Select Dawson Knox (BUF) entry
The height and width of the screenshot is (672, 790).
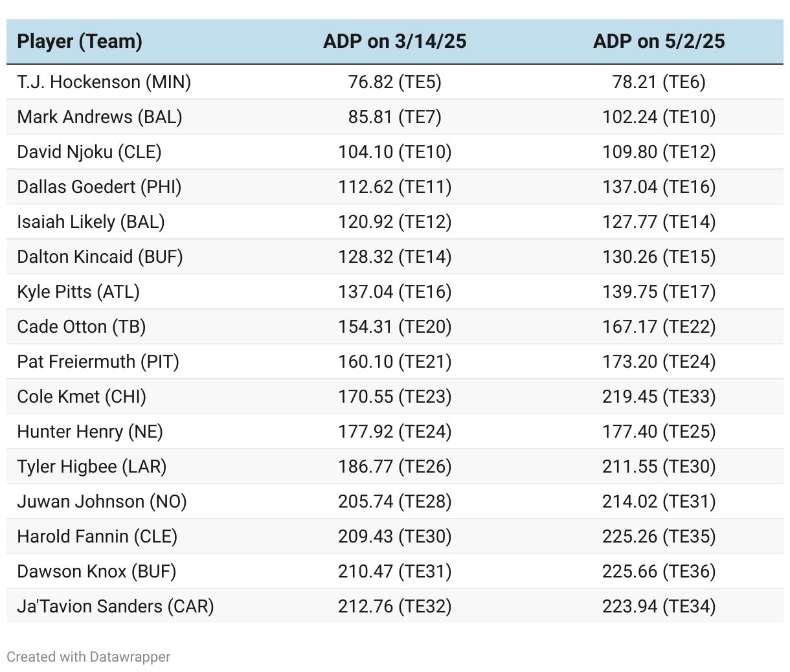click(96, 572)
